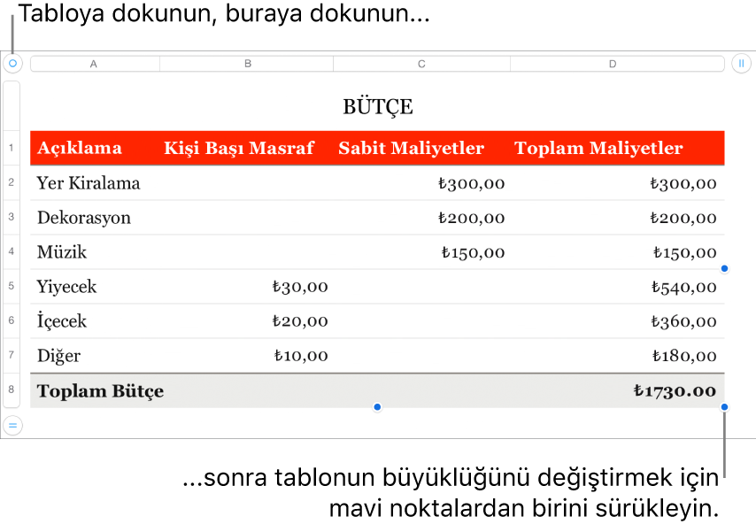This screenshot has height=532, width=756.
Task: Click the BÜTÇE table title
Action: click(377, 107)
